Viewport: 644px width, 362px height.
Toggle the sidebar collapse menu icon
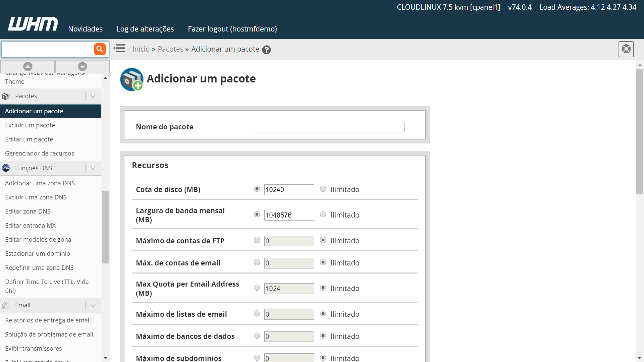click(x=119, y=48)
